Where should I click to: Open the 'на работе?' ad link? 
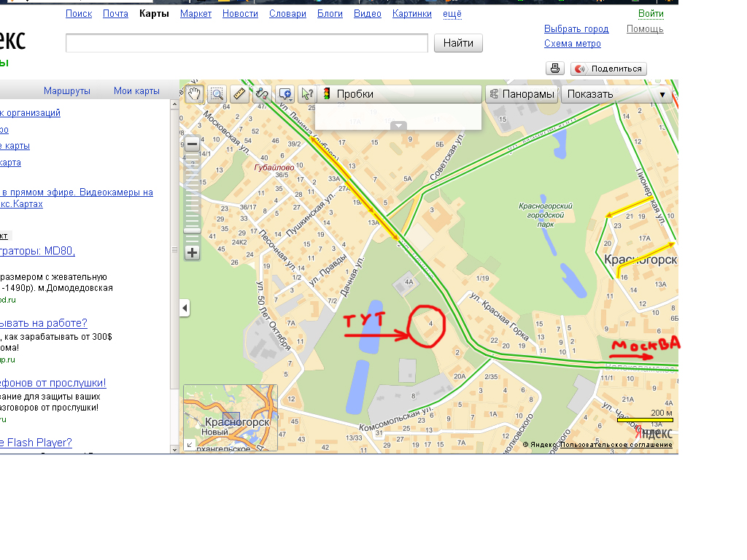pos(43,323)
